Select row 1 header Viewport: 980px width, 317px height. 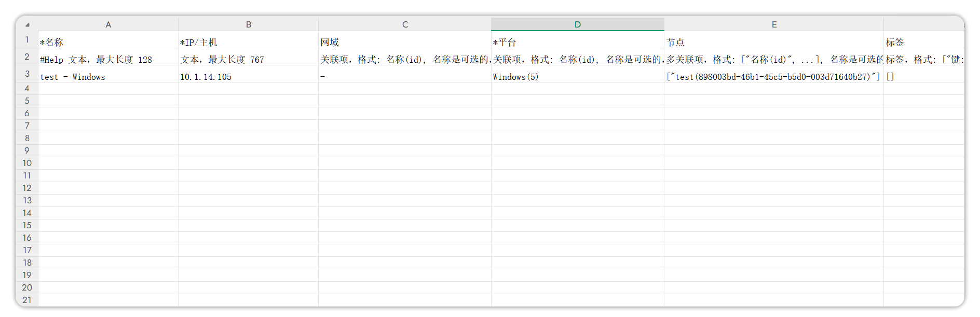[27, 40]
